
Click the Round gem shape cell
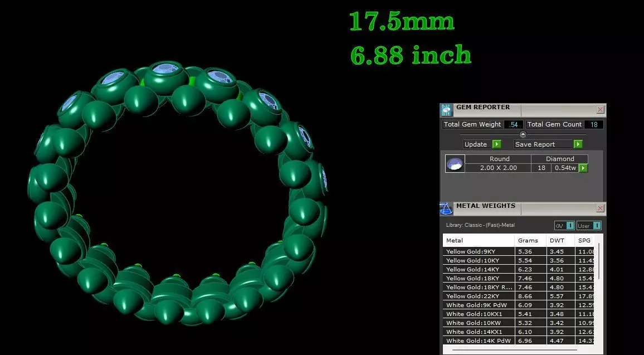pos(499,159)
